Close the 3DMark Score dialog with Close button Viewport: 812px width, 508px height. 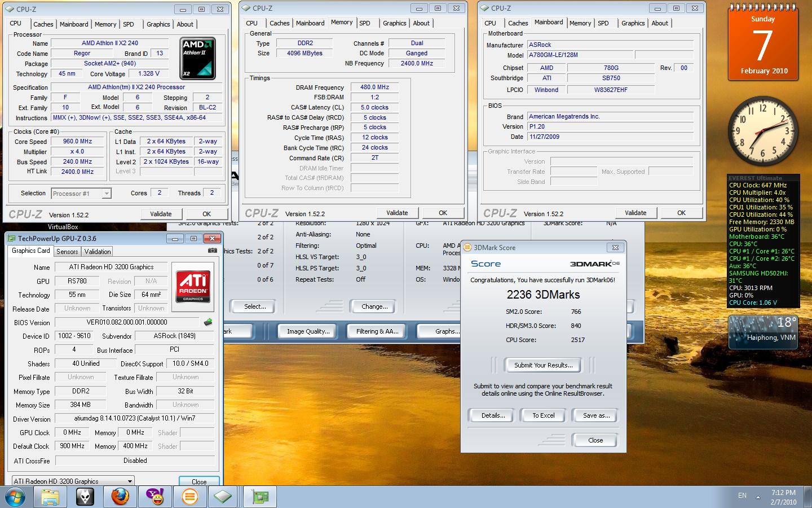[595, 440]
